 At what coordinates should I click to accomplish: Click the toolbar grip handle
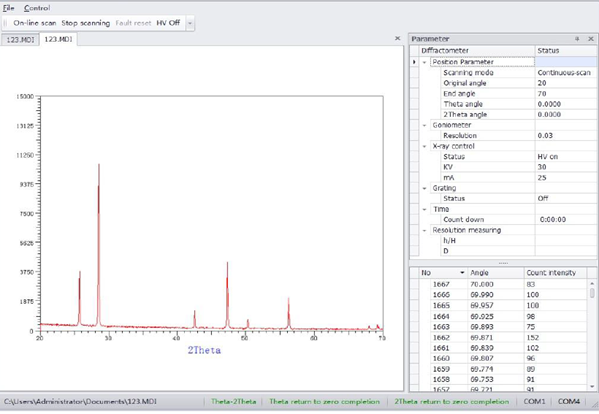pos(5,23)
